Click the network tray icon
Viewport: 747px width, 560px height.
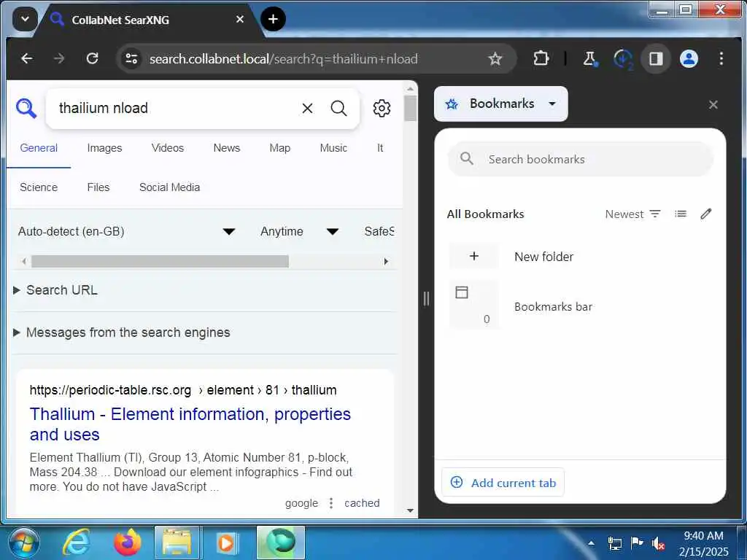click(614, 542)
